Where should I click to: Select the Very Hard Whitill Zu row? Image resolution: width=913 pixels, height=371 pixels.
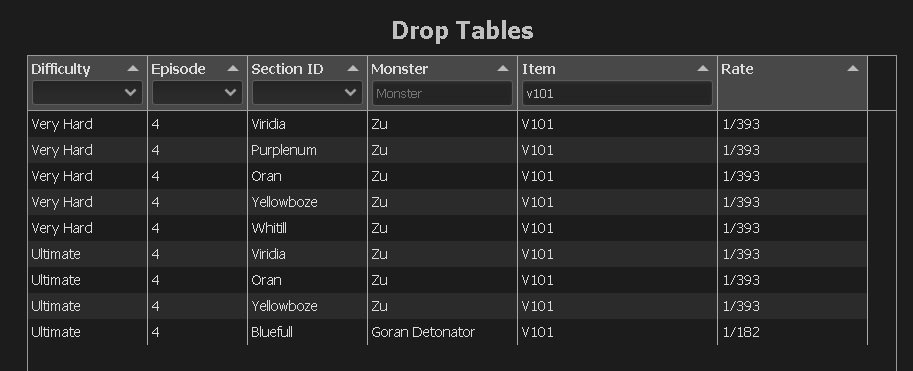[x=447, y=228]
